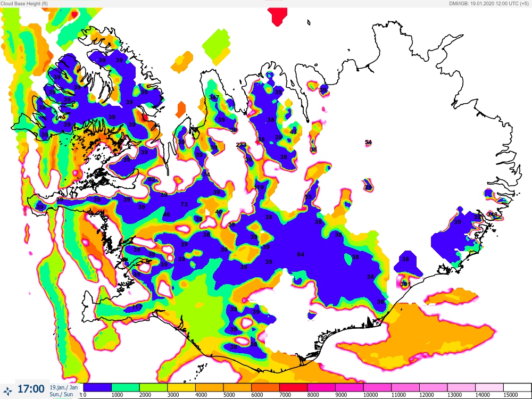Select the red 7000–8000 ft legend swatch
The height and width of the screenshot is (399, 532).
point(294,387)
